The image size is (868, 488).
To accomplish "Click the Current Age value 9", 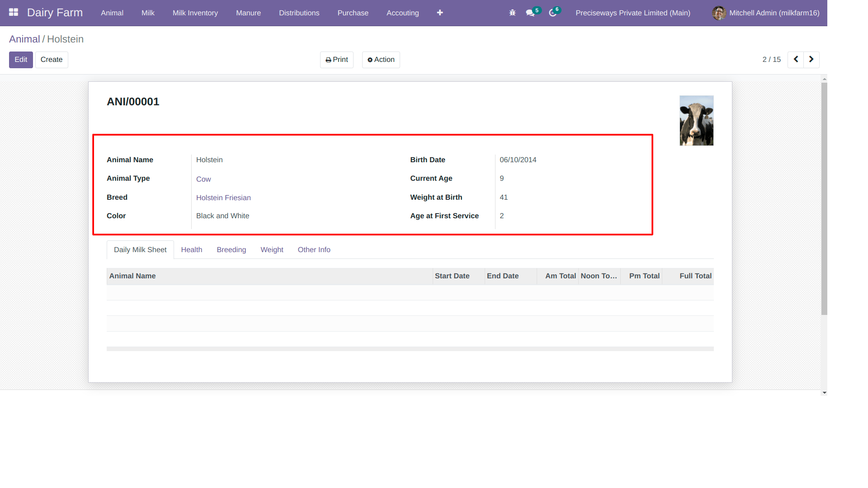I will (502, 178).
